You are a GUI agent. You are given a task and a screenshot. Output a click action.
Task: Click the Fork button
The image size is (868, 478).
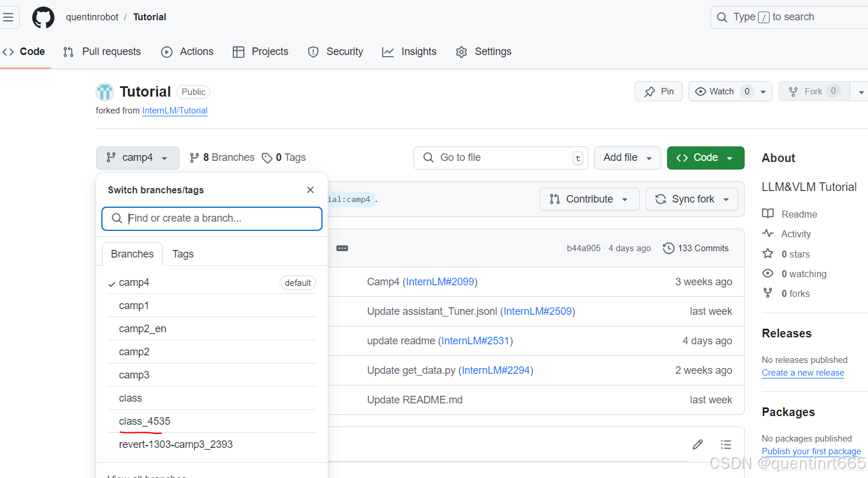click(x=814, y=91)
